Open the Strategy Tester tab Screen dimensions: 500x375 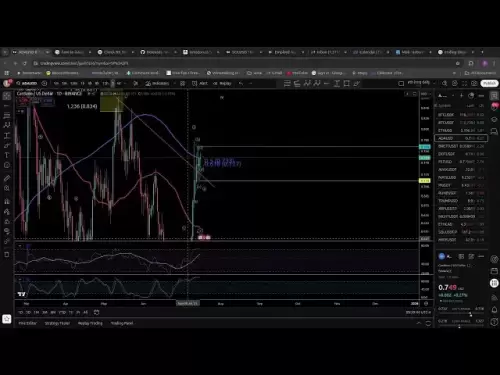[x=57, y=323]
